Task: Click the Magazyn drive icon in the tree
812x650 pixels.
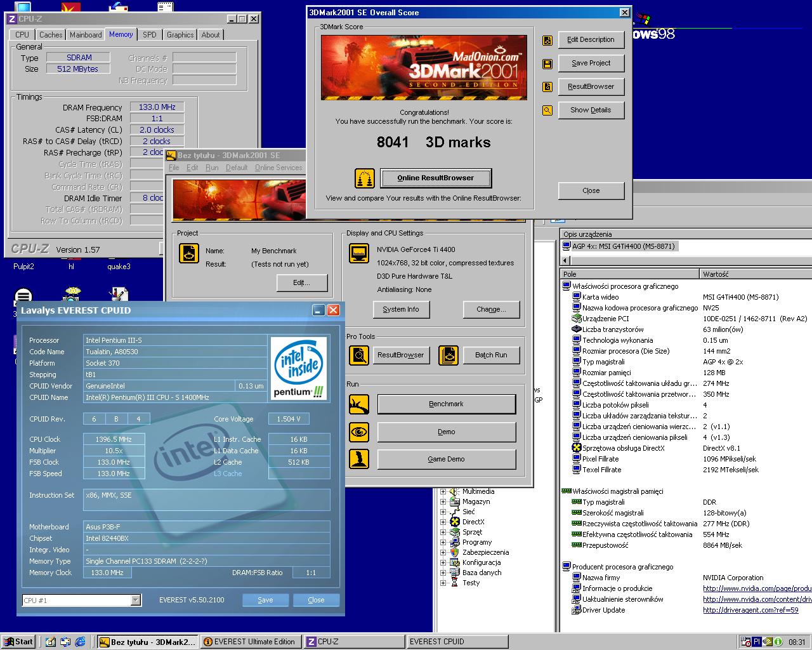Action: pyautogui.click(x=455, y=501)
